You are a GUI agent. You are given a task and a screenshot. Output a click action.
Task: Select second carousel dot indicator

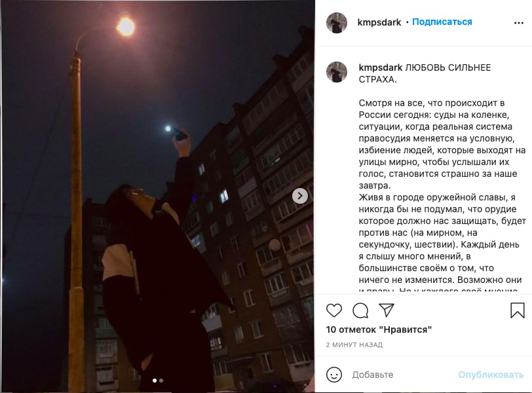pos(161,381)
